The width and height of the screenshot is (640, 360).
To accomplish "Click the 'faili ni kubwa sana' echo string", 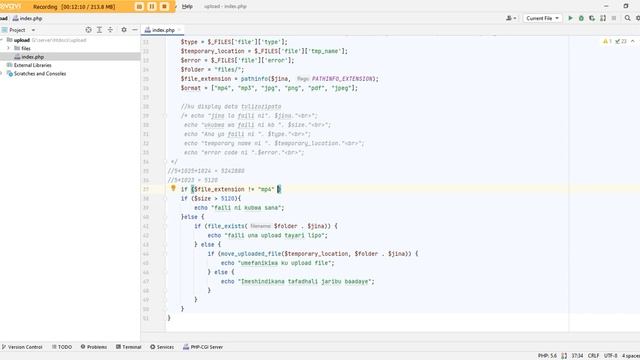I will (x=247, y=208).
